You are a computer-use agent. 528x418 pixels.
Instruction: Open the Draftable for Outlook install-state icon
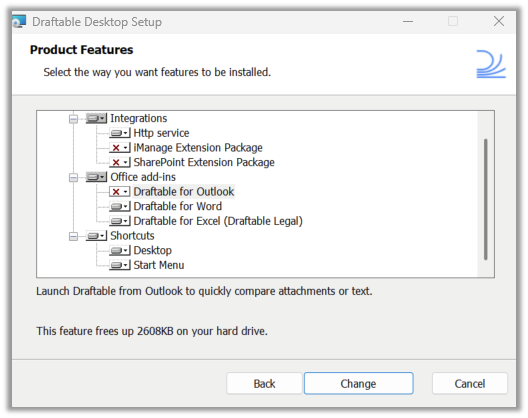[x=120, y=192]
